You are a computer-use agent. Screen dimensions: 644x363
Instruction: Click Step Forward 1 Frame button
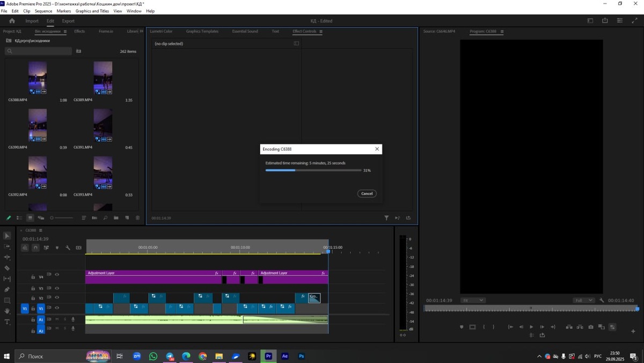pyautogui.click(x=542, y=327)
